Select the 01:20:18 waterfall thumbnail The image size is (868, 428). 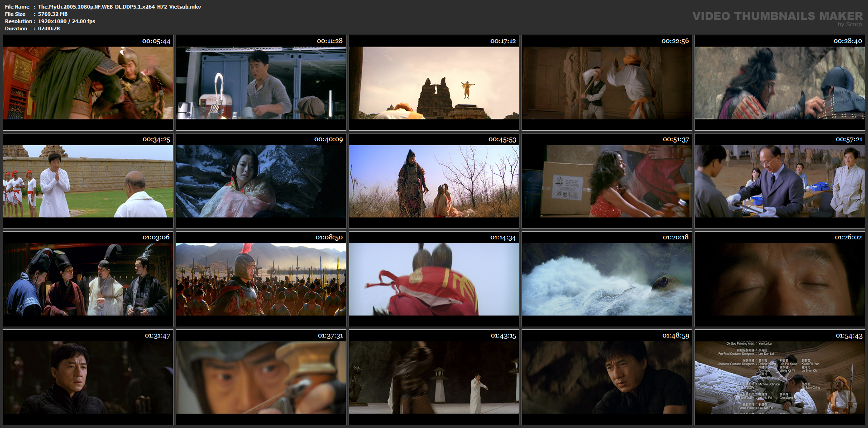click(607, 279)
